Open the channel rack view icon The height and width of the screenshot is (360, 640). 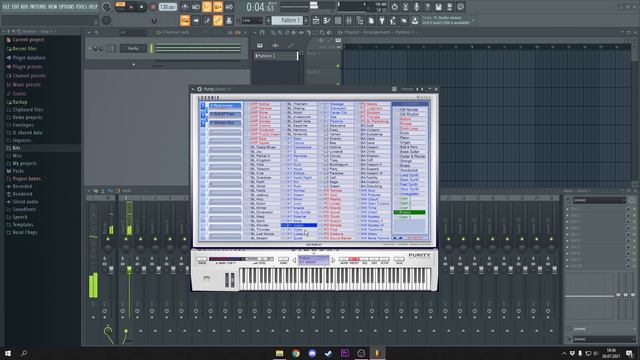pos(338,20)
